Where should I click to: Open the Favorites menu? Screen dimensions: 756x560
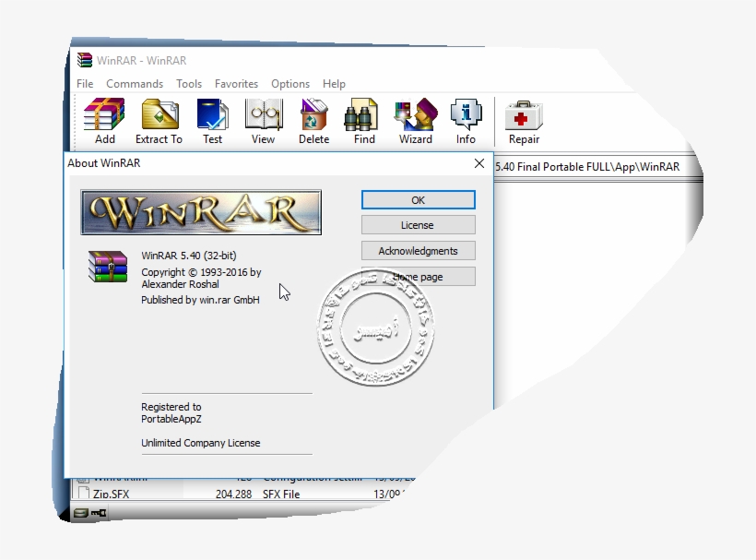(236, 84)
